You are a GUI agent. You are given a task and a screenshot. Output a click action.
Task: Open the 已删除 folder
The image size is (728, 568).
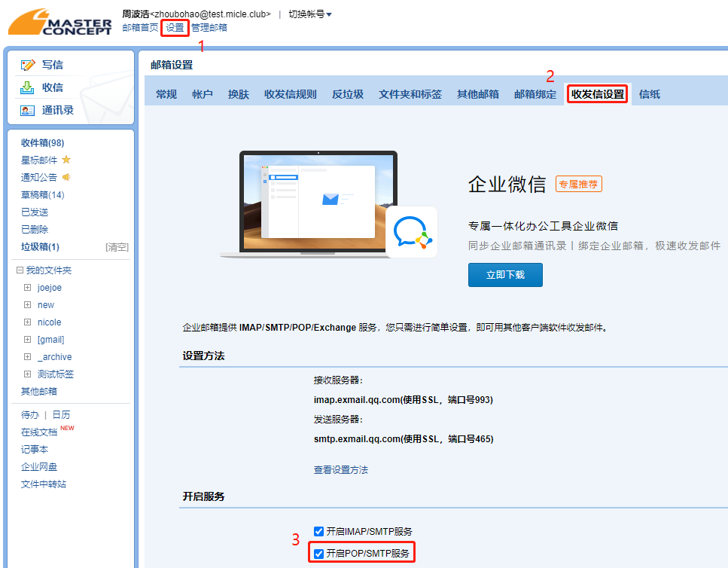[35, 230]
